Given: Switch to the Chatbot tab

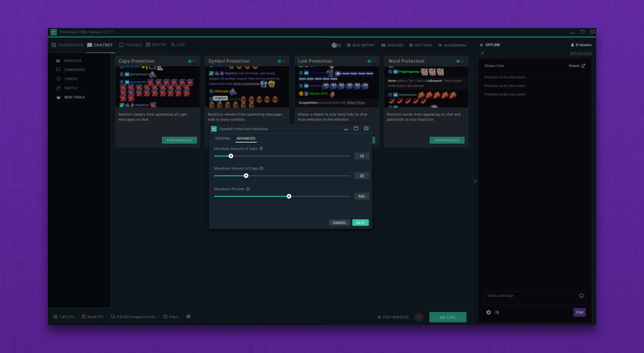Looking at the screenshot, I should pyautogui.click(x=100, y=45).
